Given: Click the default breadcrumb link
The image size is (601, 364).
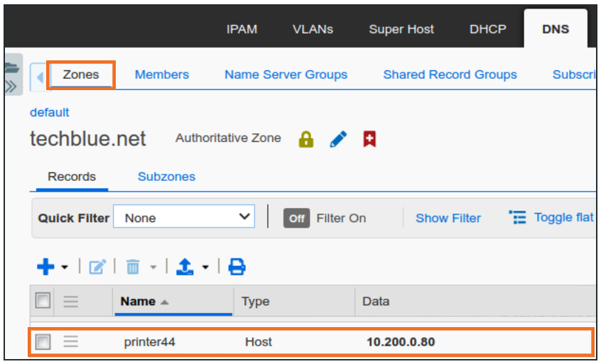Looking at the screenshot, I should point(50,112).
